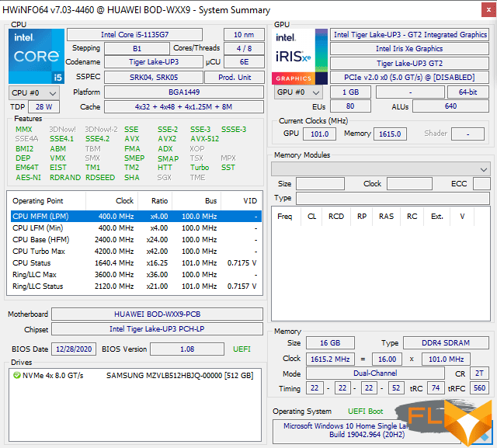Click the SRK04, SRK05 SSPEC field
The height and width of the screenshot is (448, 497).
[x=154, y=78]
